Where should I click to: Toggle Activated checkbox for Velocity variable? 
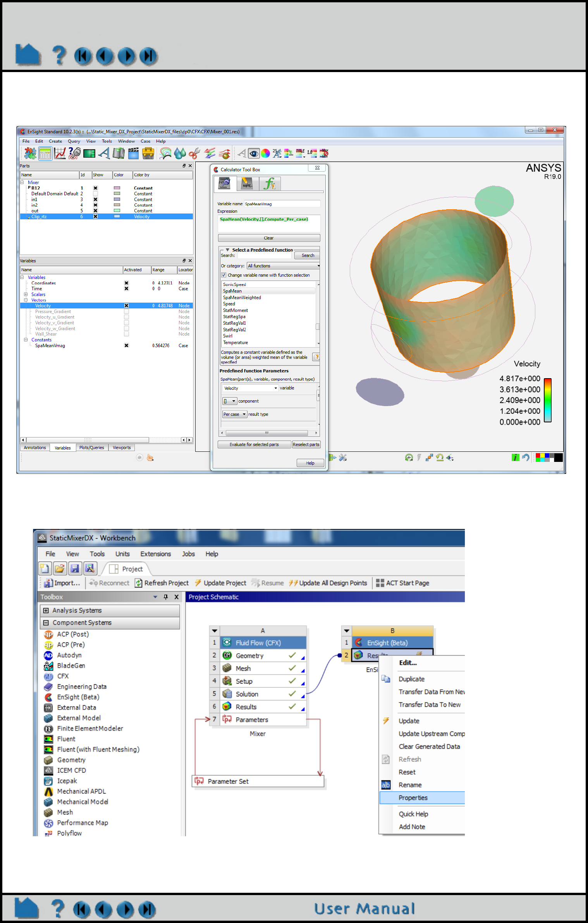(126, 306)
